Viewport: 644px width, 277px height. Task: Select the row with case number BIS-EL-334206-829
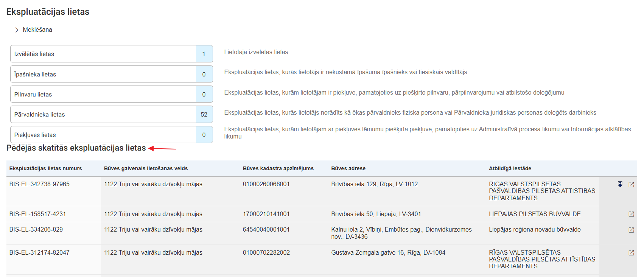pos(36,230)
